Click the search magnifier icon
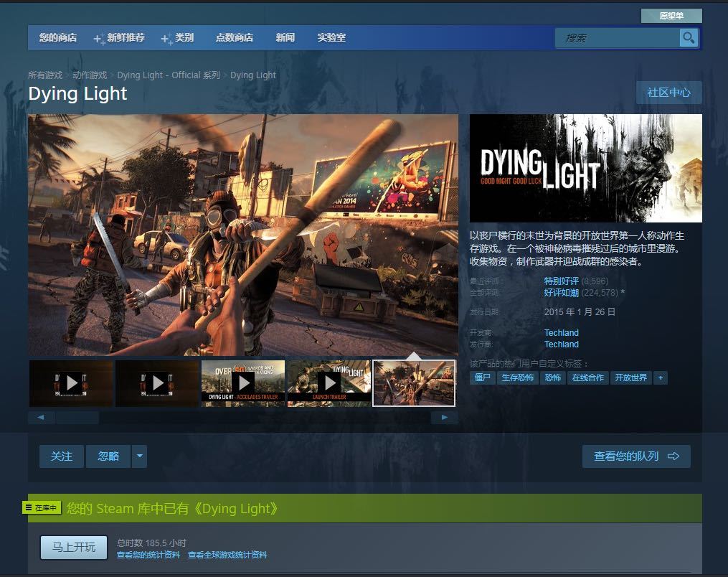Image resolution: width=728 pixels, height=577 pixels. pyautogui.click(x=689, y=38)
